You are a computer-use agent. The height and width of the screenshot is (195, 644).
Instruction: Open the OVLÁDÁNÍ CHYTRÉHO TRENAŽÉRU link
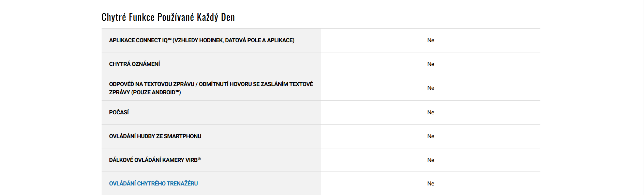(x=153, y=183)
